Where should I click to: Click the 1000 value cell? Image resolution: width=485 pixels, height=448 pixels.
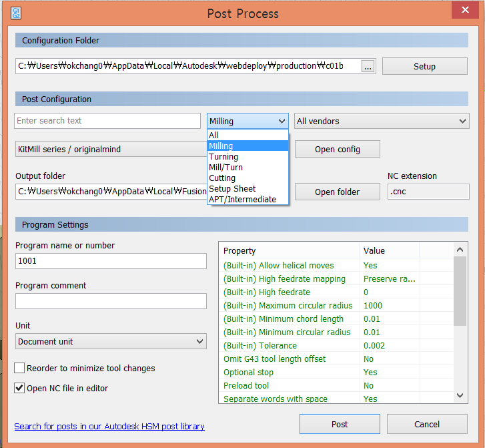coord(390,305)
